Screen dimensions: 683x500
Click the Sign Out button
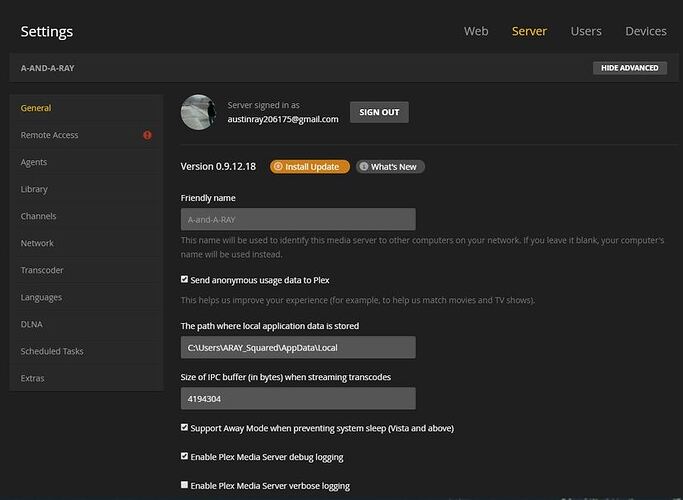pyautogui.click(x=379, y=112)
